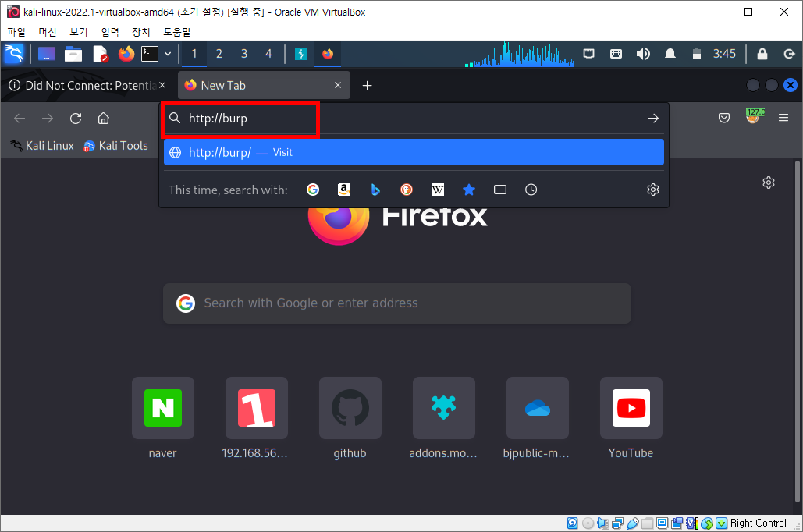Open notifications bell icon
Viewport: 803px width, 532px height.
tap(670, 54)
